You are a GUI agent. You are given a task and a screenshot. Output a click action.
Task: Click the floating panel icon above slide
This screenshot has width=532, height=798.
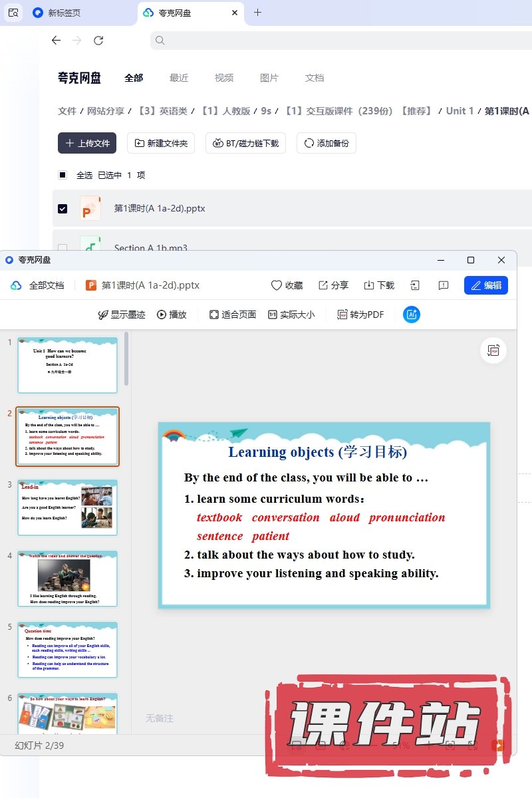pyautogui.click(x=493, y=350)
